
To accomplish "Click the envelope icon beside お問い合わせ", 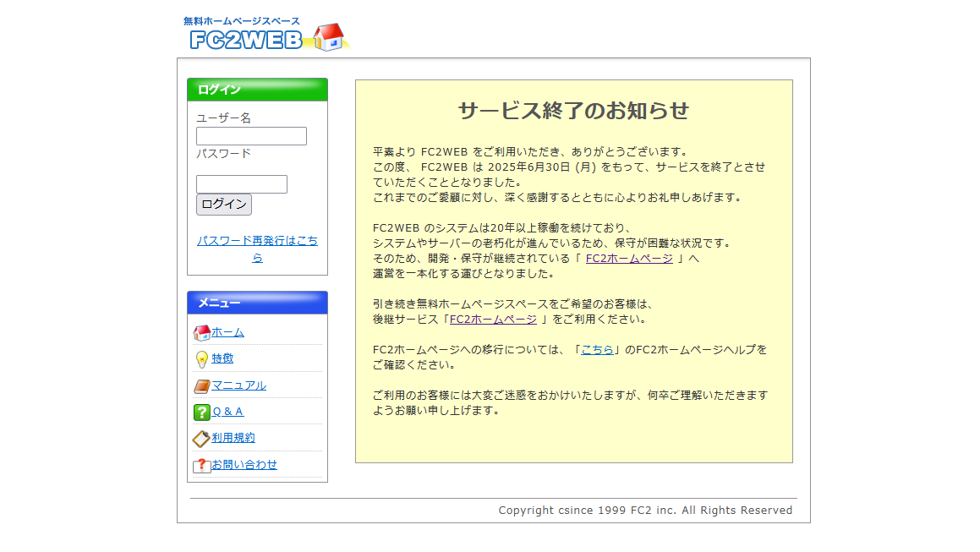I will click(x=201, y=465).
